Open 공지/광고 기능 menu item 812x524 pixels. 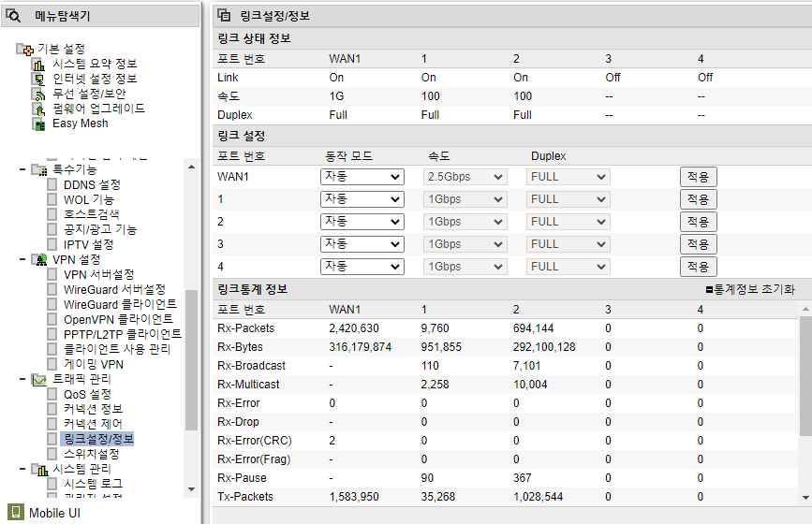click(100, 229)
